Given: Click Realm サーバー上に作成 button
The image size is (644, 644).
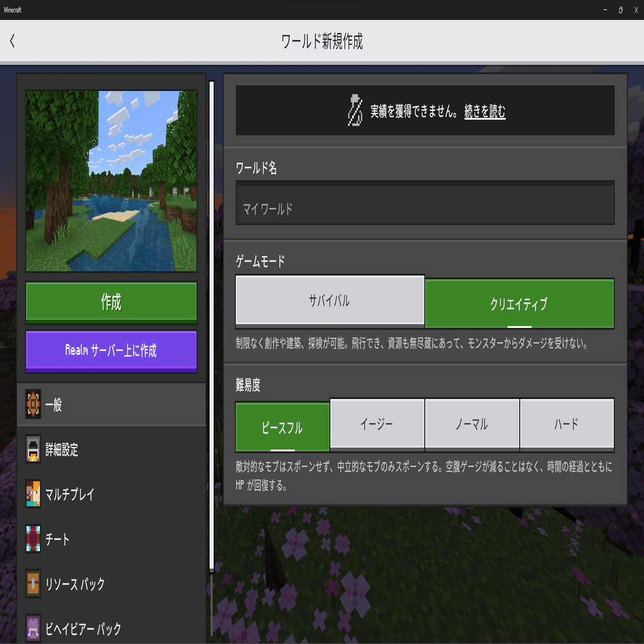Looking at the screenshot, I should tap(112, 351).
